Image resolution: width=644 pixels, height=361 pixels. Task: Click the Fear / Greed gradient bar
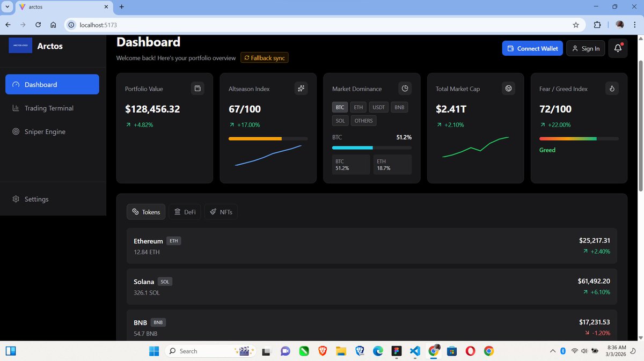click(579, 138)
